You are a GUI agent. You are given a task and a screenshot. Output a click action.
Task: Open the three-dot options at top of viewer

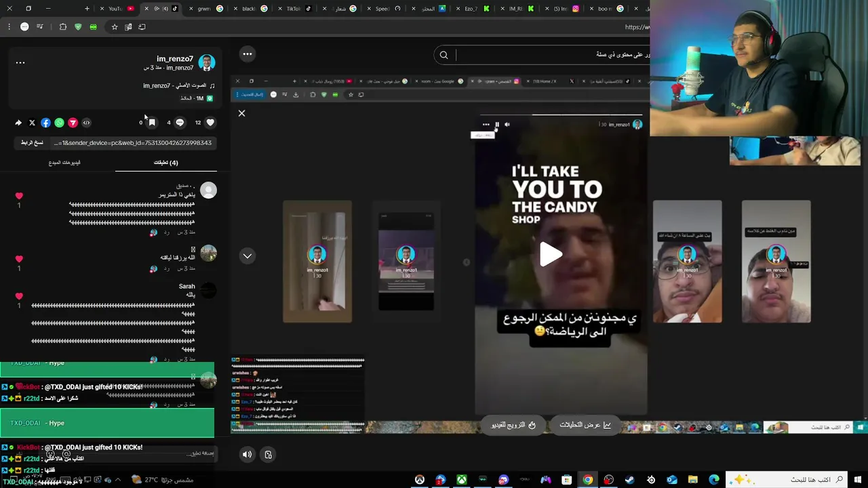[248, 54]
